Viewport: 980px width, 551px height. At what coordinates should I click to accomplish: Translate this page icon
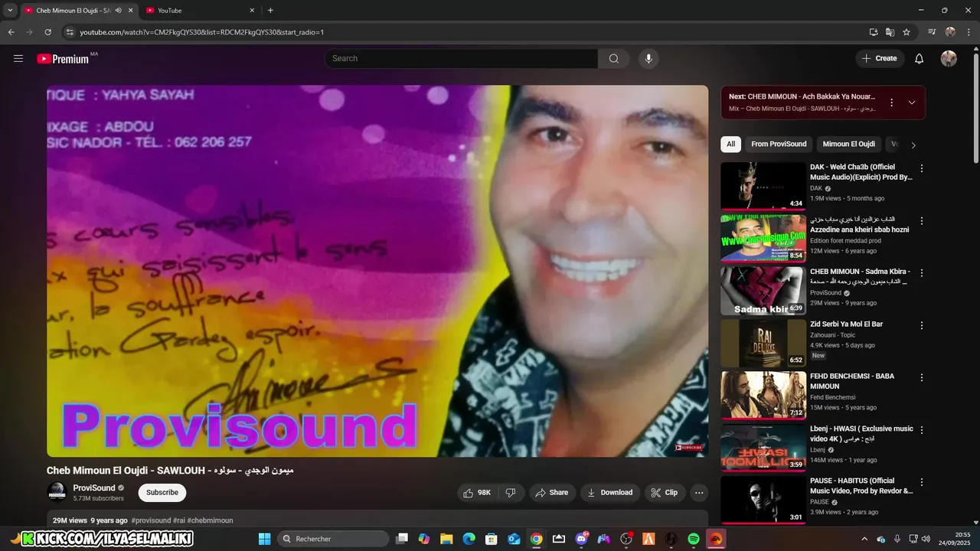[890, 32]
